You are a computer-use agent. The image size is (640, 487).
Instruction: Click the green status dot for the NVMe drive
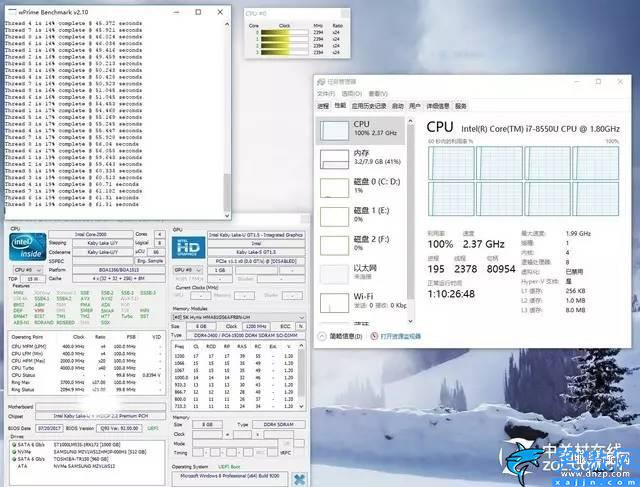point(14,452)
